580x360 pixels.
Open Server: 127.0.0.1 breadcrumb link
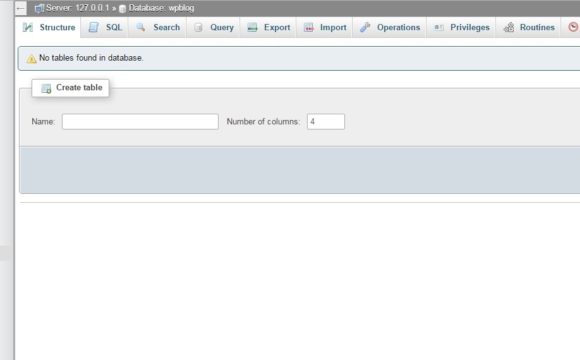coord(77,8)
